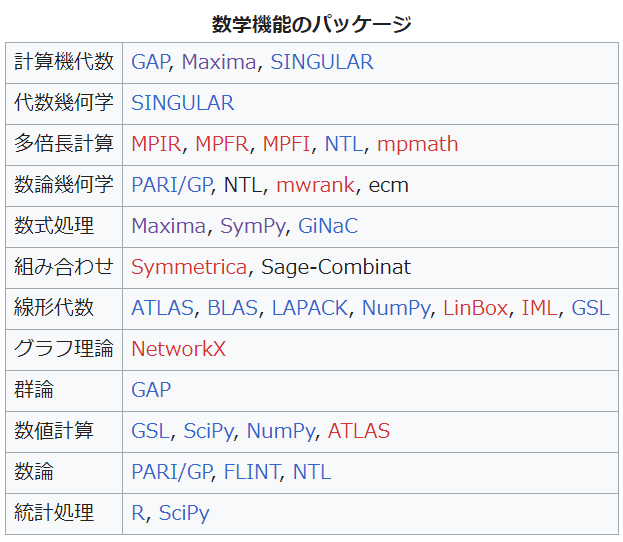Open Maxima link in 計算機代数 row
The image size is (623, 542).
click(219, 62)
